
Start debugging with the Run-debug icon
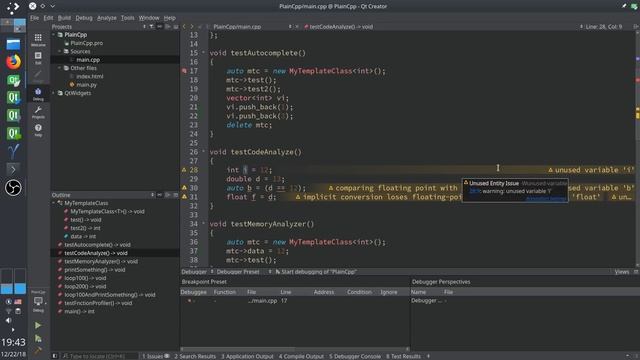click(x=38, y=338)
